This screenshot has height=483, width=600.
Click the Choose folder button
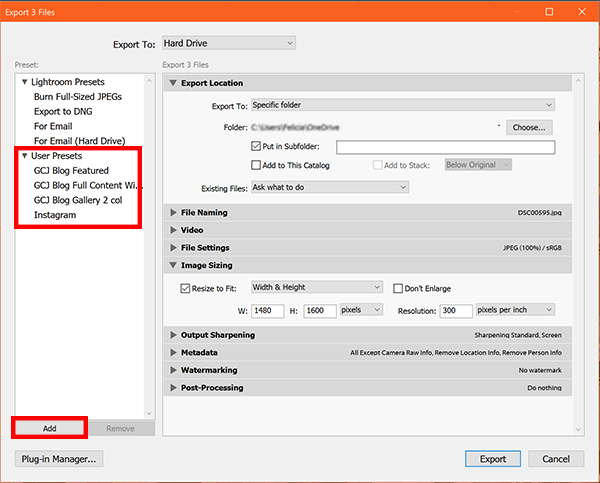(529, 127)
